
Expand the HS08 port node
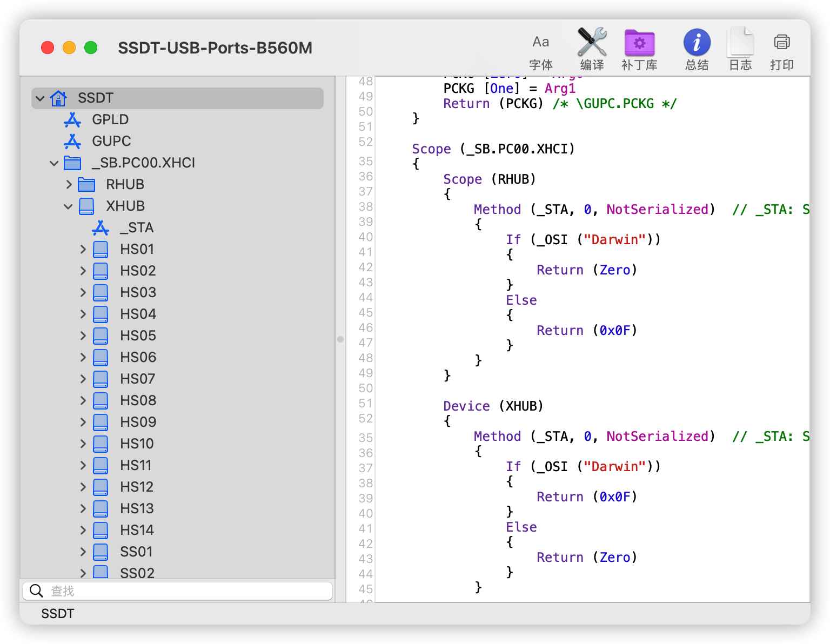click(x=83, y=400)
